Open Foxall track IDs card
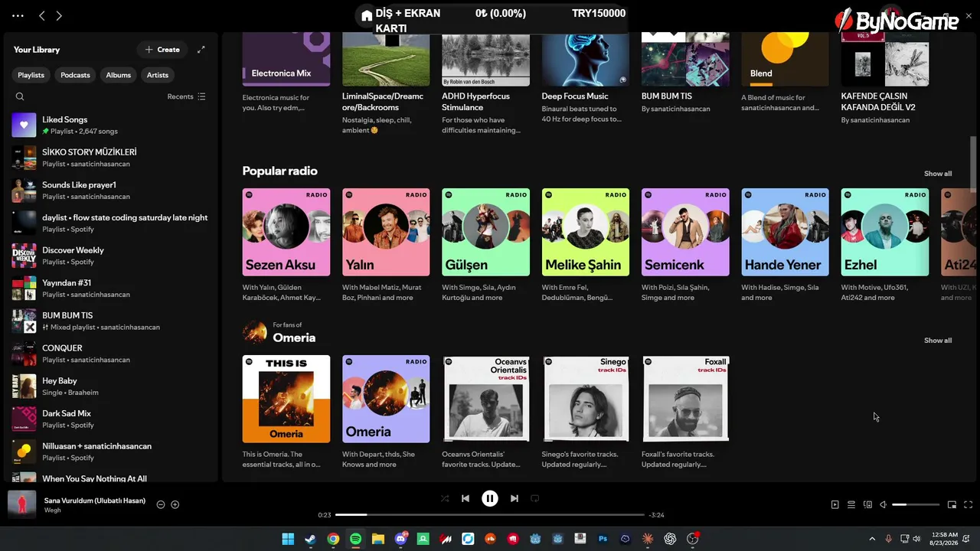This screenshot has width=980, height=551. [x=685, y=412]
